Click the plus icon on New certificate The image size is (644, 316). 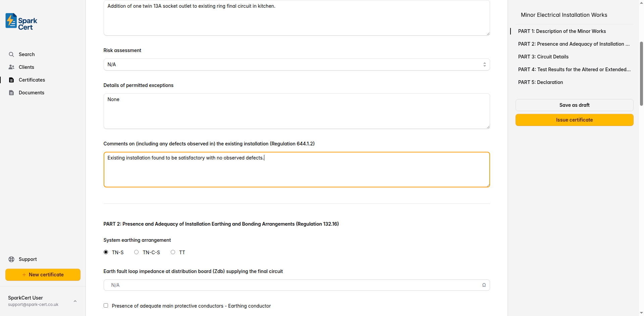(x=24, y=274)
